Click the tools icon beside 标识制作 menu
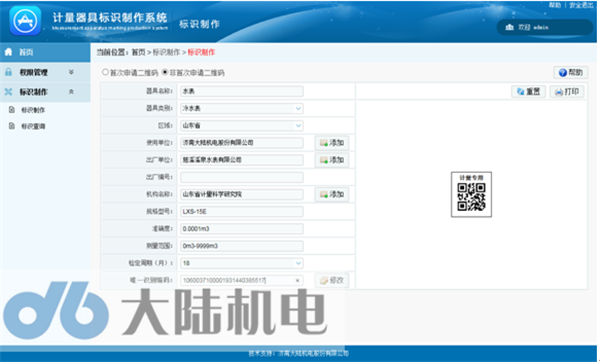This screenshot has height=362, width=600. coord(8,91)
